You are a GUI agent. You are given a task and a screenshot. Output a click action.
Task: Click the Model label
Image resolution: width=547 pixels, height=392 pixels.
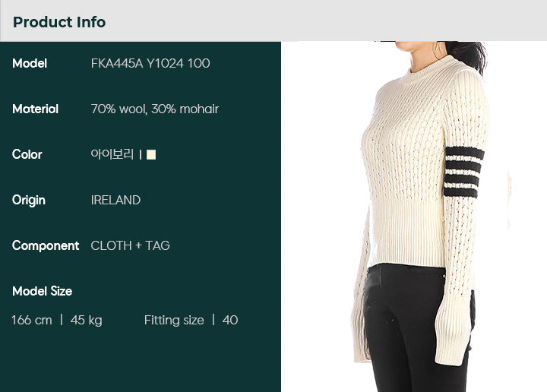[30, 64]
